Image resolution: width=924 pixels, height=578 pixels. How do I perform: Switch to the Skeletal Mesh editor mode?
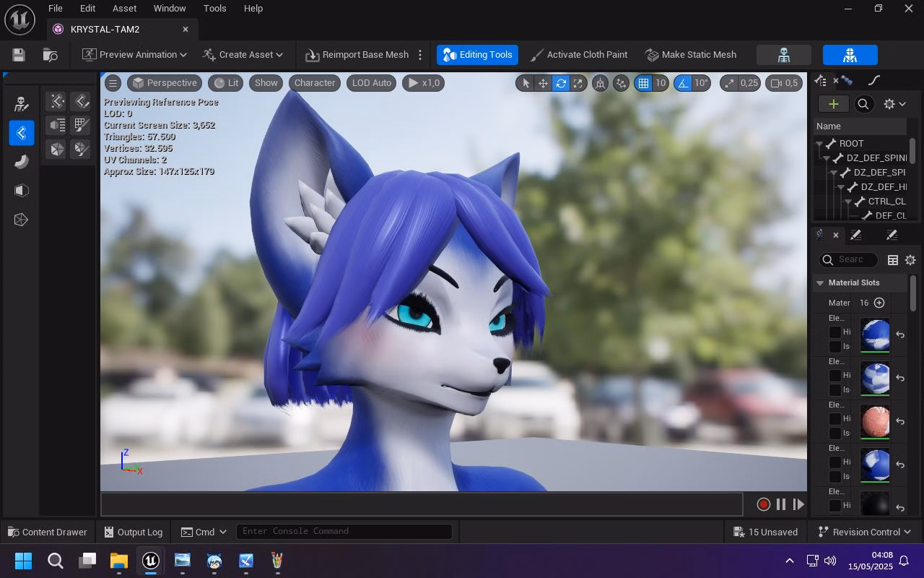tap(850, 55)
